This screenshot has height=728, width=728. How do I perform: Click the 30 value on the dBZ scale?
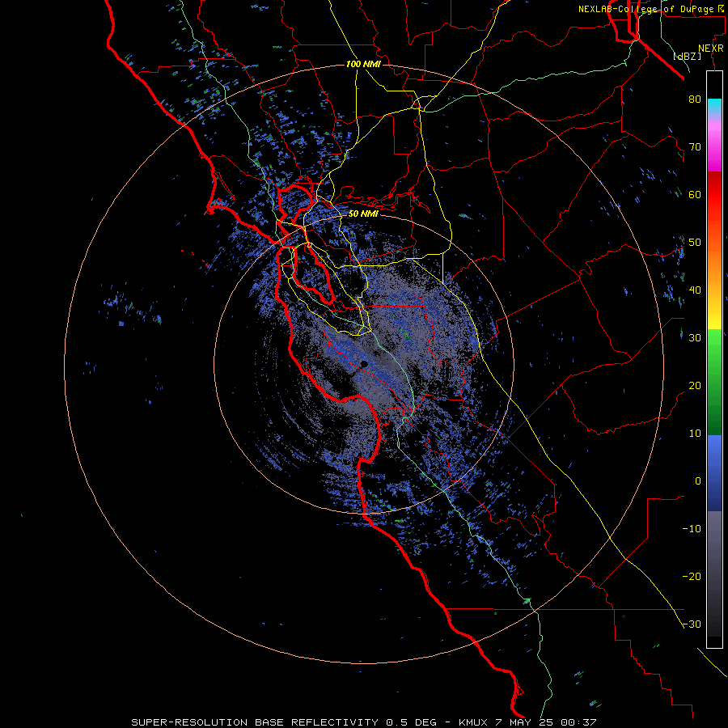click(695, 337)
